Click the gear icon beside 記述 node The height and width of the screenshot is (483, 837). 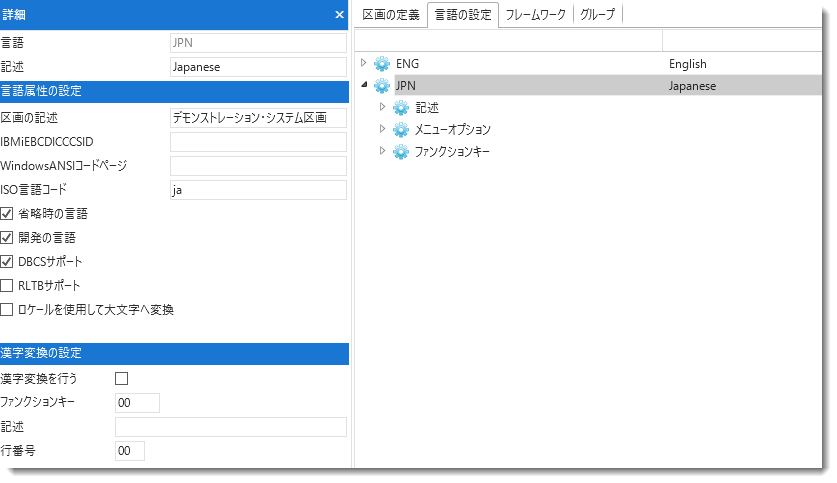coord(401,108)
